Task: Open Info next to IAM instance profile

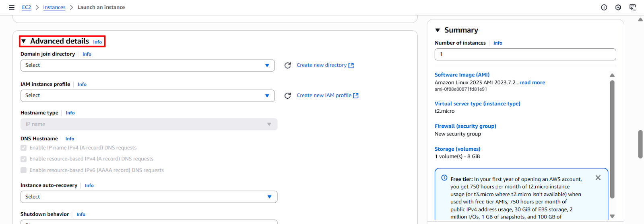Action: coord(82,84)
